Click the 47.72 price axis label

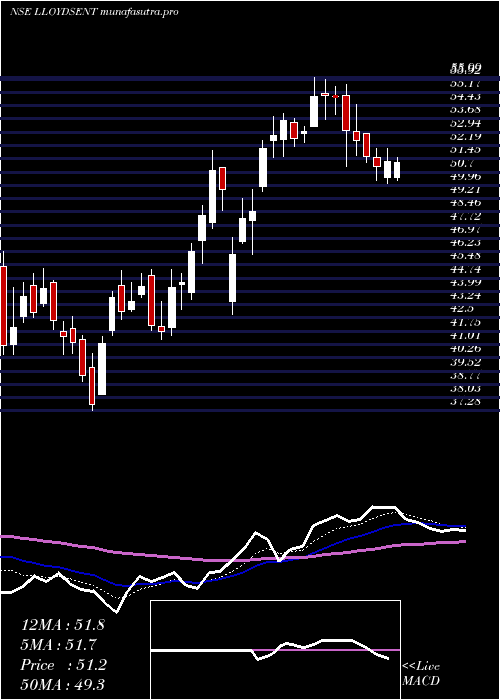pos(465,216)
